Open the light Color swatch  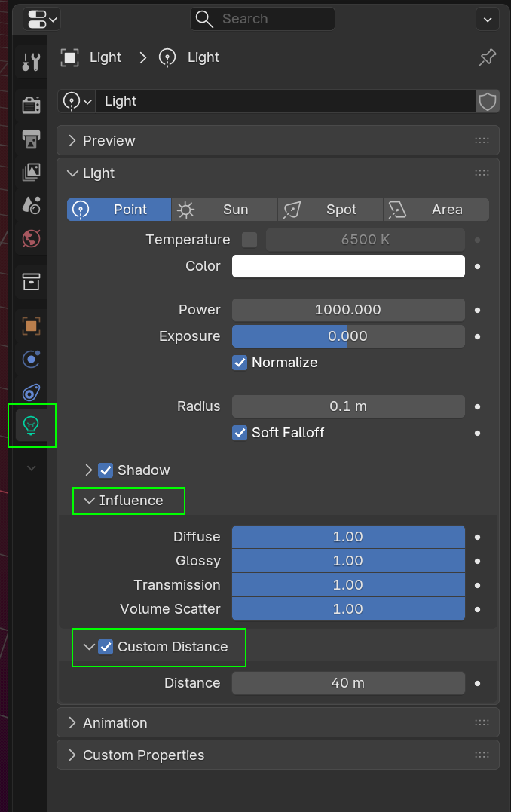348,266
